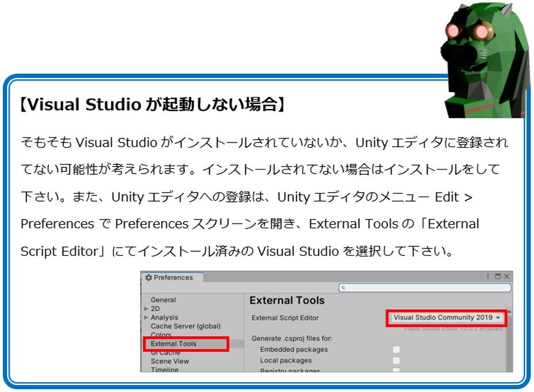Screen dimensions: 534x392
Task: Select Cache Server (global) category
Action: point(186,326)
